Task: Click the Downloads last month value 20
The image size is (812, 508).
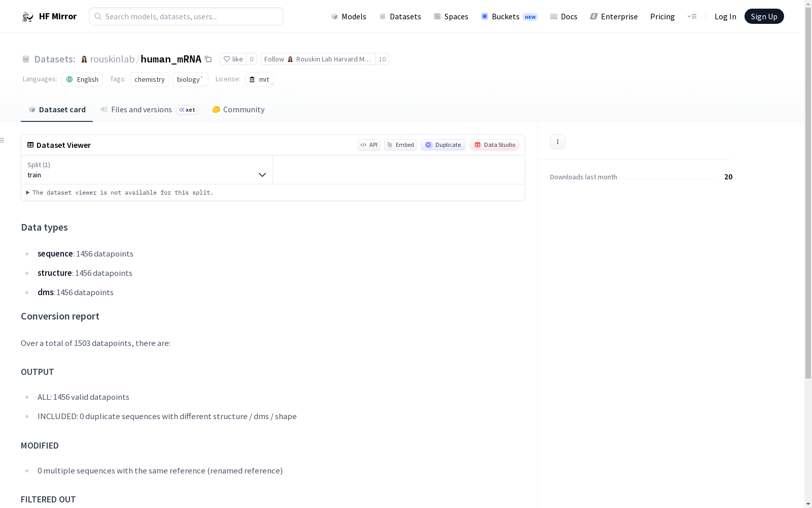Action: 728,177
